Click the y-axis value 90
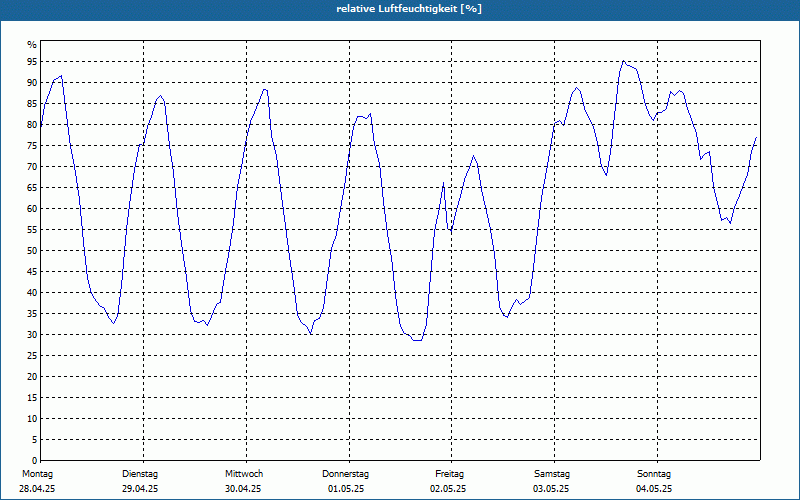Viewport: 800px width, 500px height. tap(32, 83)
